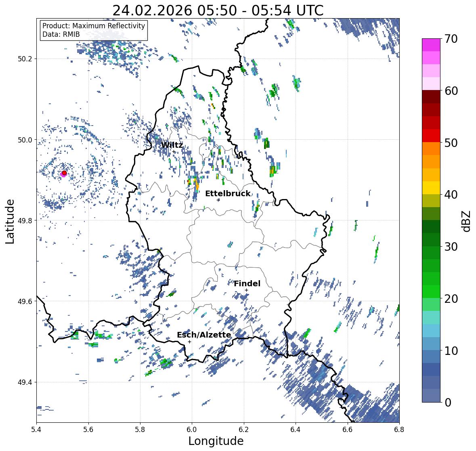Click the 10 tick on the colorbar
The height and width of the screenshot is (451, 476).
[451, 350]
